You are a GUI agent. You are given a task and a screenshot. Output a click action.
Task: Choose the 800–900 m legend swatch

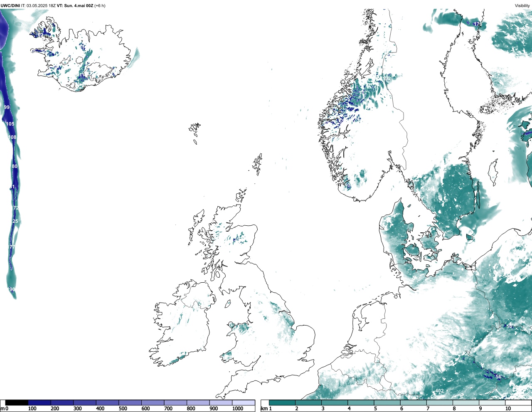[198, 402]
